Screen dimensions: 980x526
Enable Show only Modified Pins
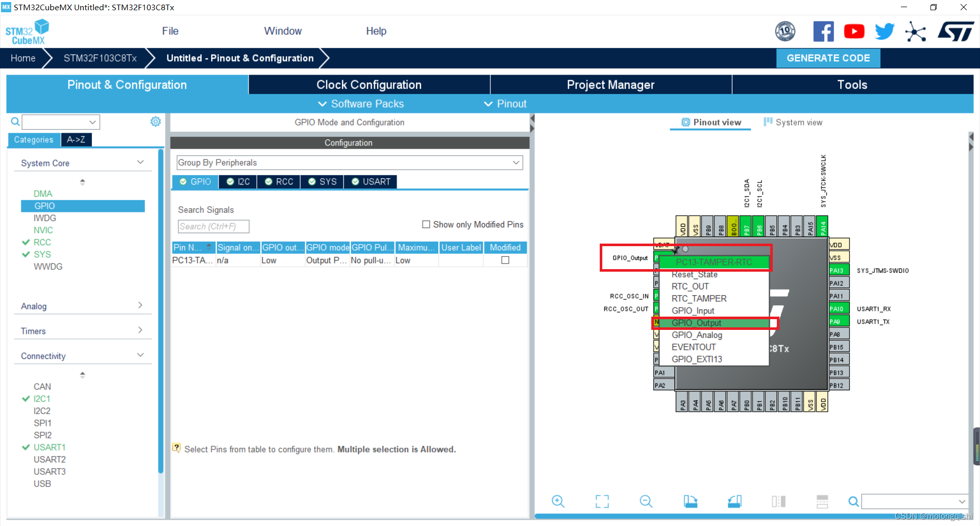426,224
